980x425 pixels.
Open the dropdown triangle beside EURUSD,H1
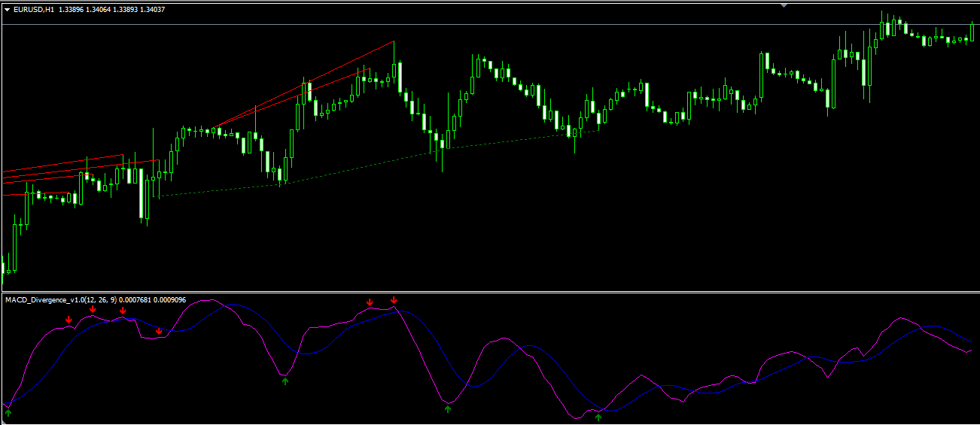click(8, 10)
